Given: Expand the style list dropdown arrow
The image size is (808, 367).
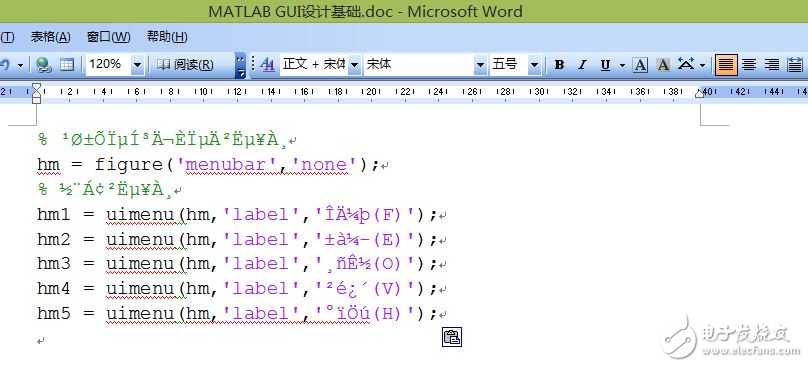Looking at the screenshot, I should [x=355, y=65].
